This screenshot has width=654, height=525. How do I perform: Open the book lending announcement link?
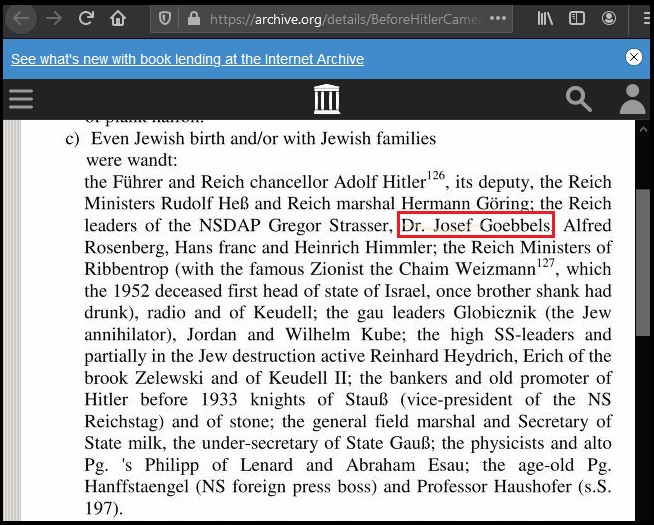click(187, 59)
